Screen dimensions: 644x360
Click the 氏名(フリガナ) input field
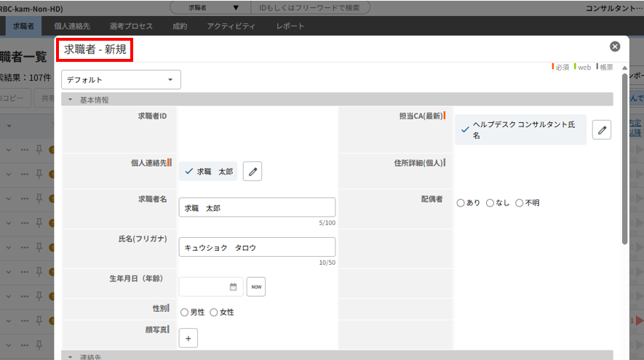pos(257,247)
